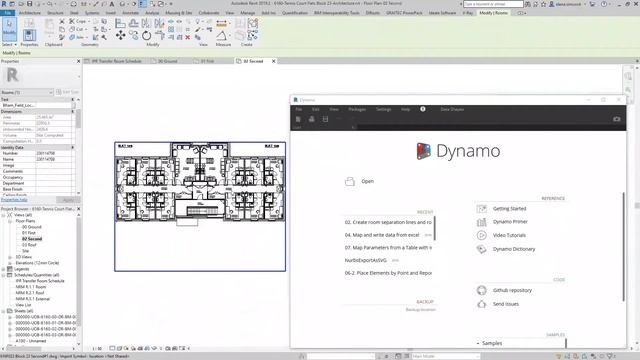Select 03 Roof floor plan in Project Browser
Screen dimensions: 640x360
point(29,245)
